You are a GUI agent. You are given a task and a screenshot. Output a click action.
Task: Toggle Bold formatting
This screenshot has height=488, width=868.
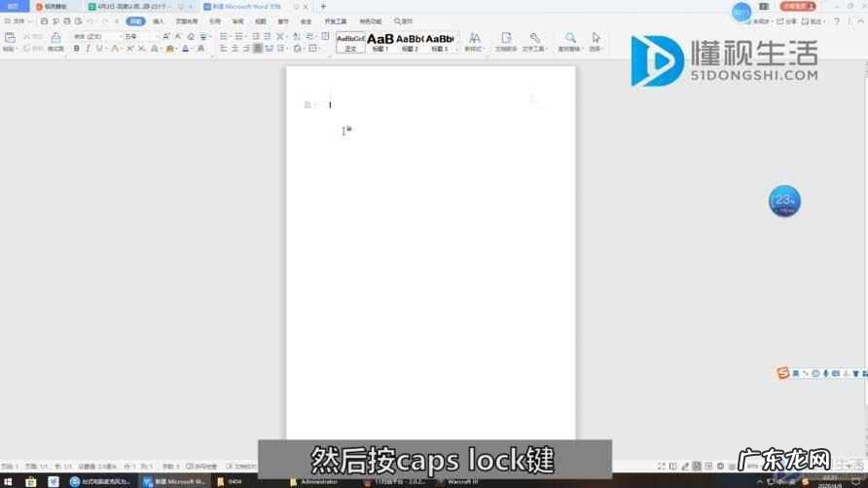coord(77,49)
